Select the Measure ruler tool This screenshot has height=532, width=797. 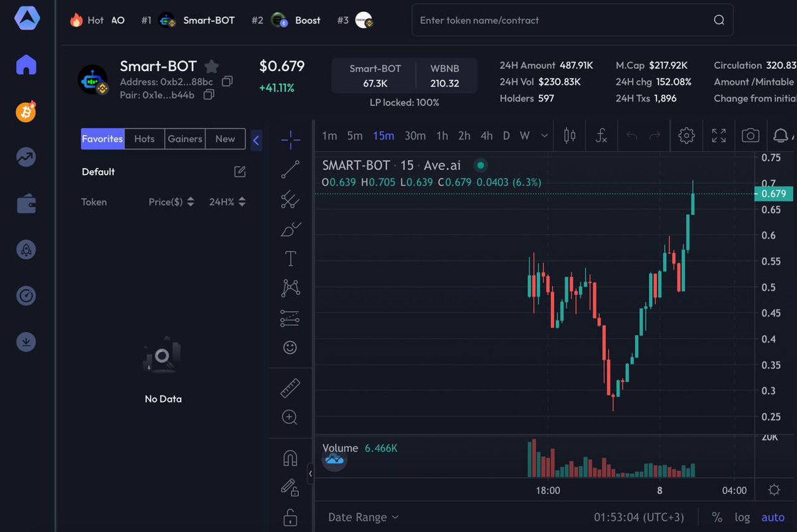click(x=290, y=388)
